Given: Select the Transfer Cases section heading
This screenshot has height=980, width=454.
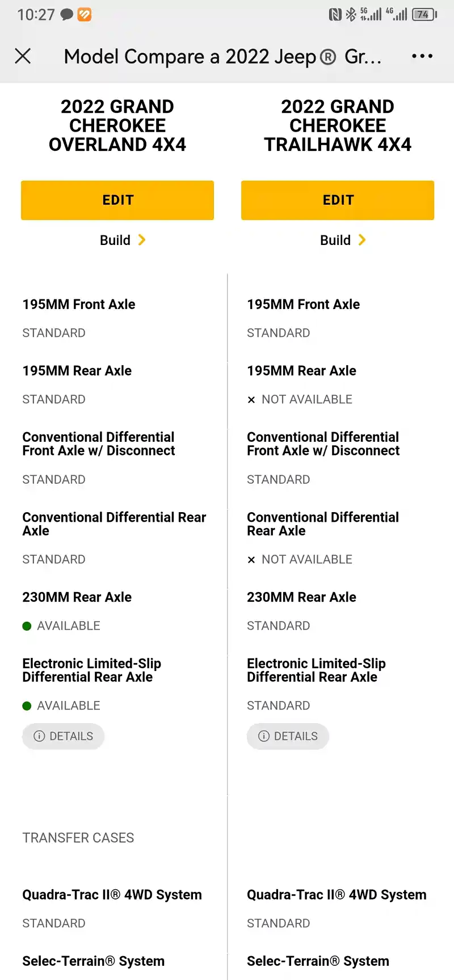Looking at the screenshot, I should (x=78, y=838).
